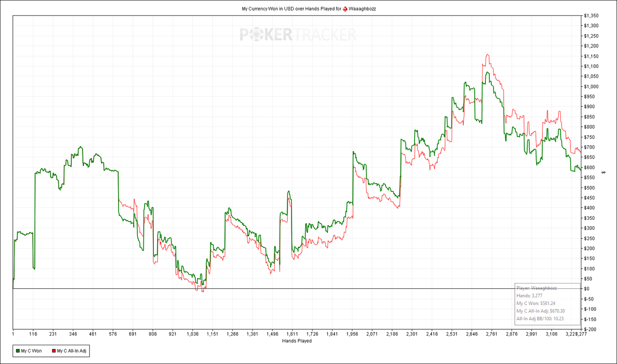The width and height of the screenshot is (617, 364).
Task: Click the $1,200 label on the y-axis
Action: 591,46
